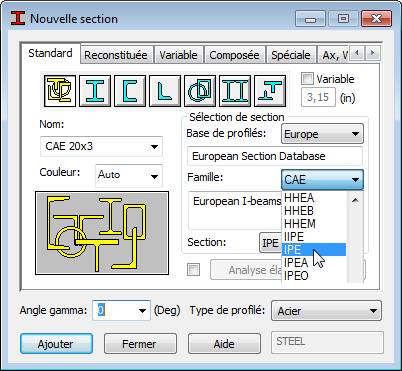402x371 pixels.
Task: Open the Base de profilés Europe dropdown
Action: (x=322, y=134)
